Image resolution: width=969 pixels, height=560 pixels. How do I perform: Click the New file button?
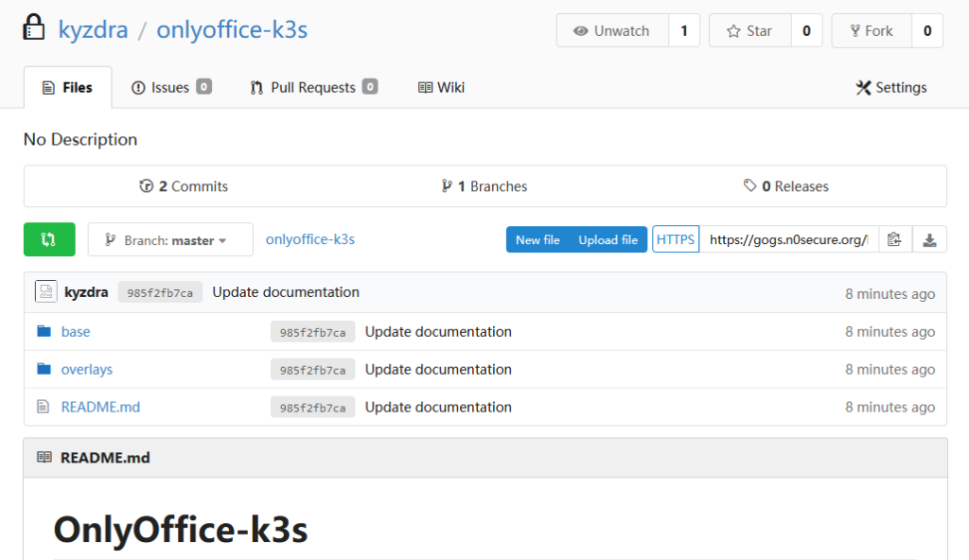(537, 240)
